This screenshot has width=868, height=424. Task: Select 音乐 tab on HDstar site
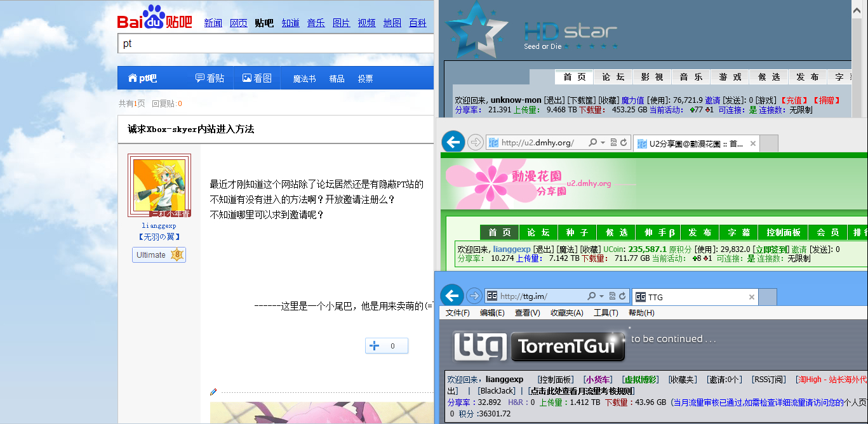coord(691,77)
